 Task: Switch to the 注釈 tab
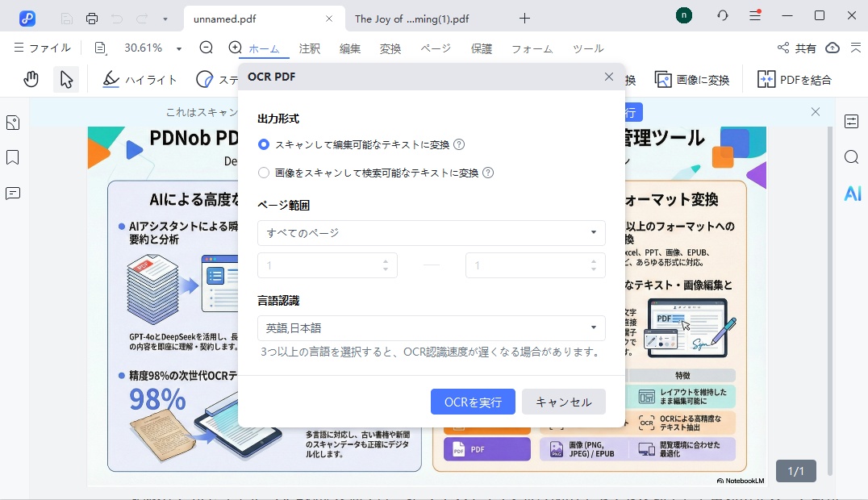tap(310, 48)
